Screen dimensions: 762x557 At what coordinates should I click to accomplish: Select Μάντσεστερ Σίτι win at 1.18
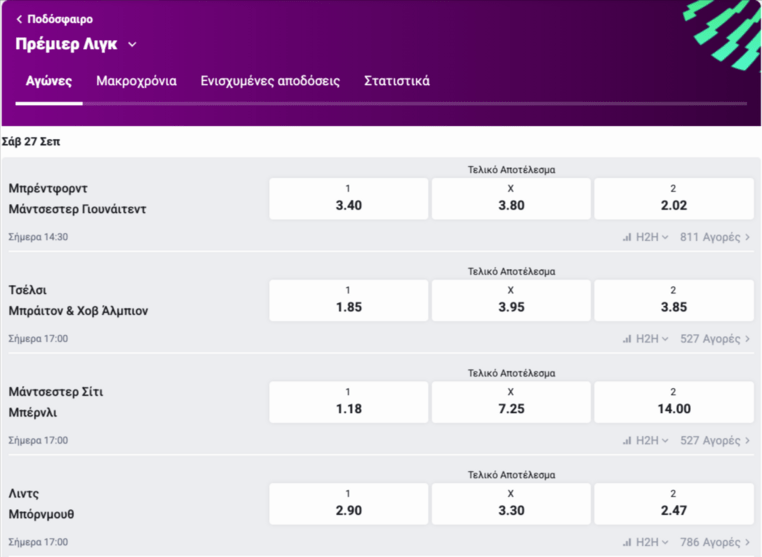pos(348,401)
